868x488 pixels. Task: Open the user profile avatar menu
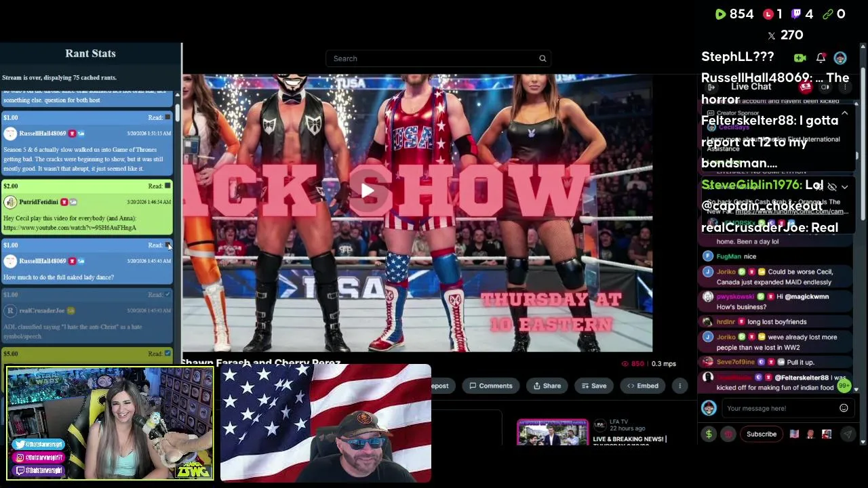[840, 58]
